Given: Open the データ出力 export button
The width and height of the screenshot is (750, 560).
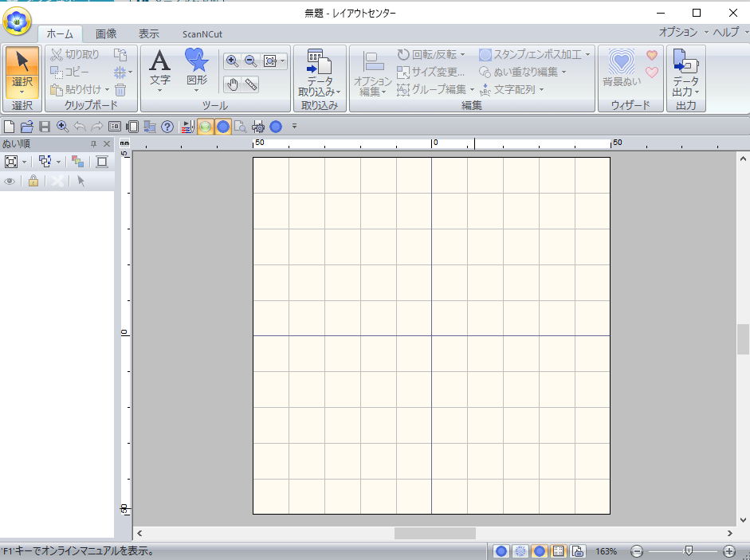Looking at the screenshot, I should 685,72.
